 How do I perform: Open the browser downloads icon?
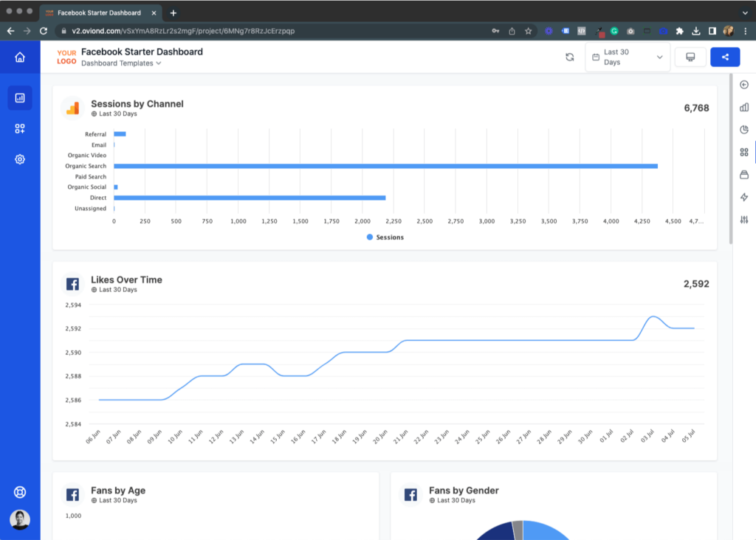pos(696,31)
